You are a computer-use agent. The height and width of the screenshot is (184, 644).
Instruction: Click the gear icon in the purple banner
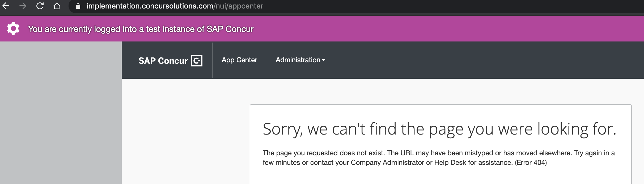click(13, 29)
